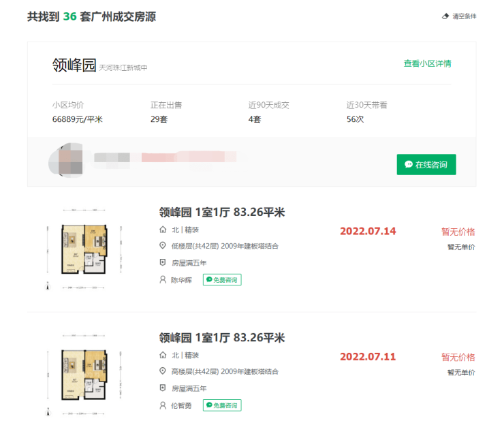Image resolution: width=504 pixels, height=421 pixels.
Task: Click the house icon in the 2022.07.11 listing
Action: (x=162, y=355)
